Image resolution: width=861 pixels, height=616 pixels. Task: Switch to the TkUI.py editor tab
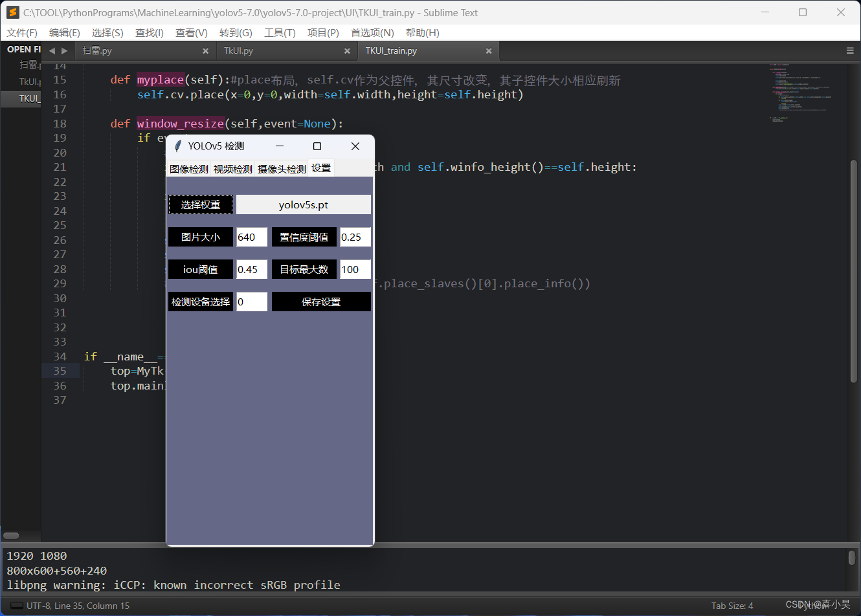tap(287, 50)
